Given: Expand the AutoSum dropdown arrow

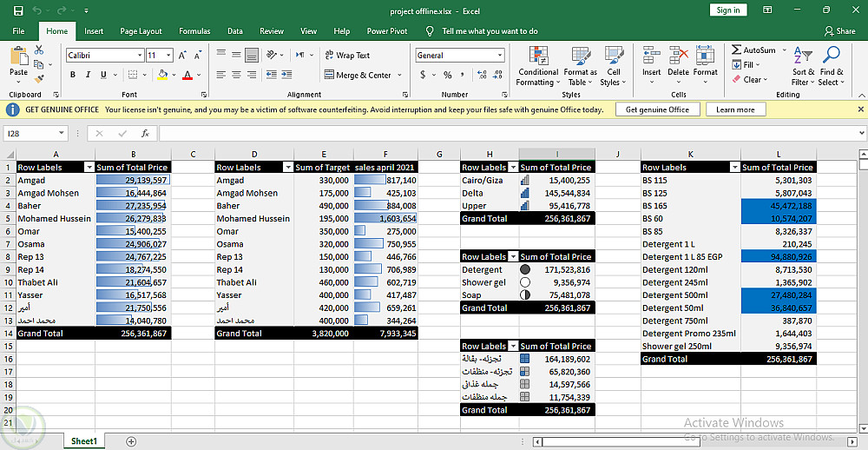Looking at the screenshot, I should tap(784, 50).
